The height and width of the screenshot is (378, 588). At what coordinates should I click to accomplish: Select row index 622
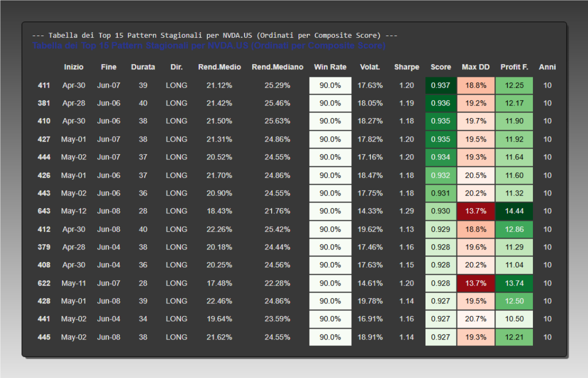44,283
